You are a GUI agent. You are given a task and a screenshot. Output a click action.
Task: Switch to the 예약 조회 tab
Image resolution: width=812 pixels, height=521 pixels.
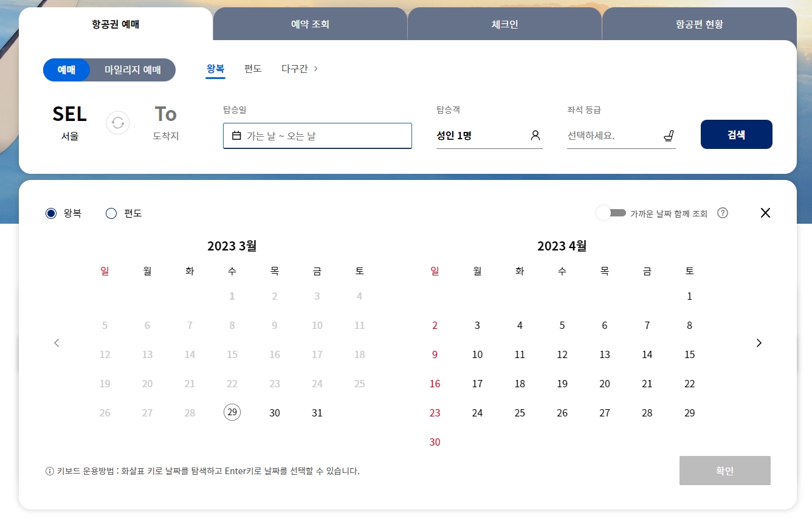click(x=310, y=24)
